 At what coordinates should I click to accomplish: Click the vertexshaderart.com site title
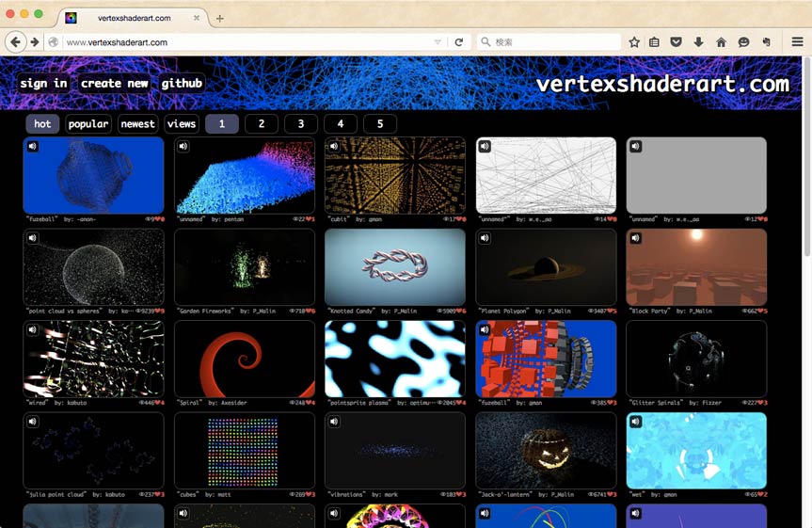tap(662, 84)
